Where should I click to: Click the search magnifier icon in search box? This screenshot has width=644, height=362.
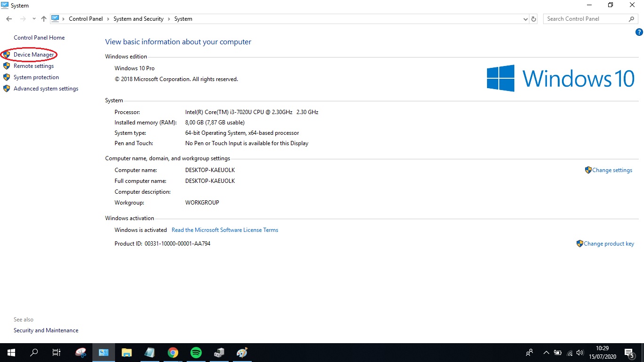tap(632, 19)
